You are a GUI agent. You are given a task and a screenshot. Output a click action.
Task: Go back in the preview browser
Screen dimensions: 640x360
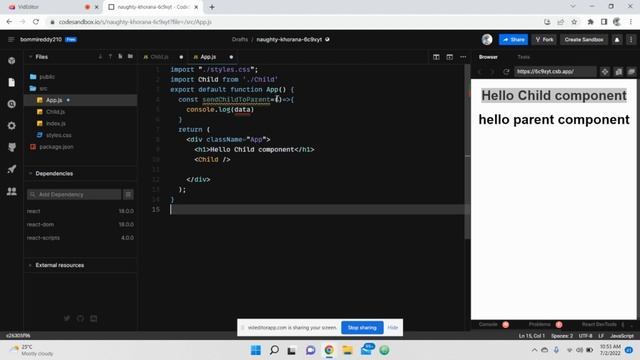tap(480, 72)
